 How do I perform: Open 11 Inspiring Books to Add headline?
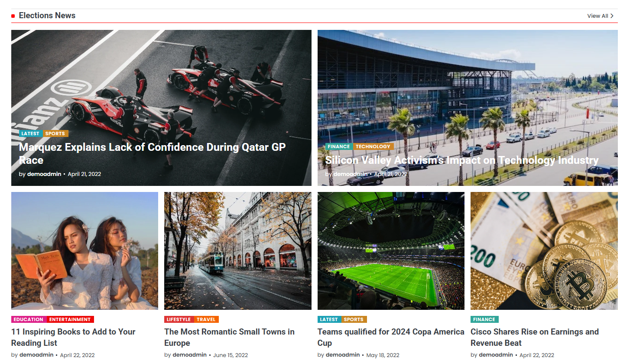pos(73,337)
